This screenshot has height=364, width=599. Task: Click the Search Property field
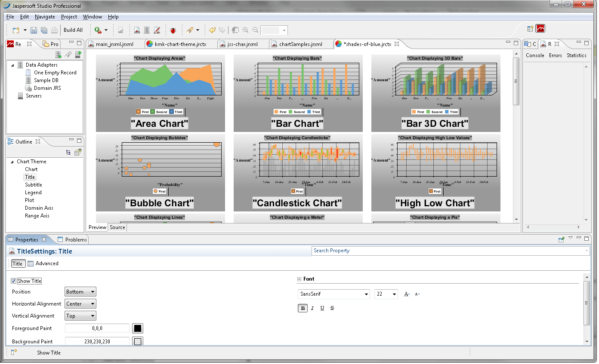coord(450,251)
